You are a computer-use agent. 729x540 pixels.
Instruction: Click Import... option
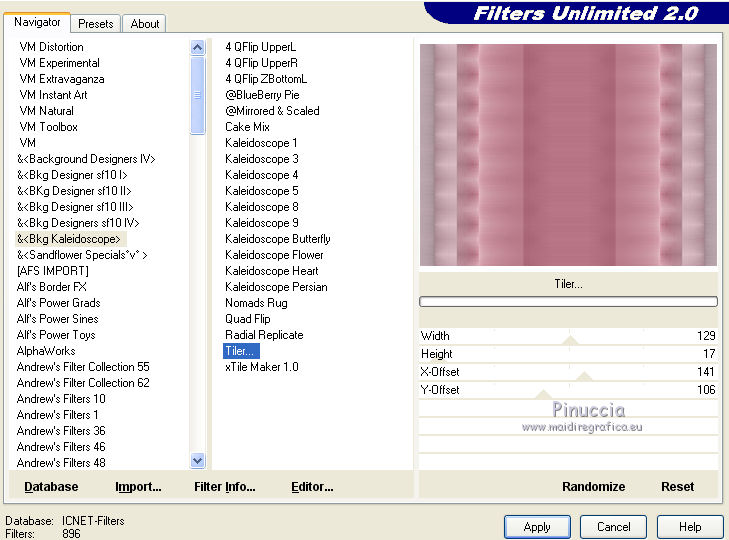click(x=138, y=487)
